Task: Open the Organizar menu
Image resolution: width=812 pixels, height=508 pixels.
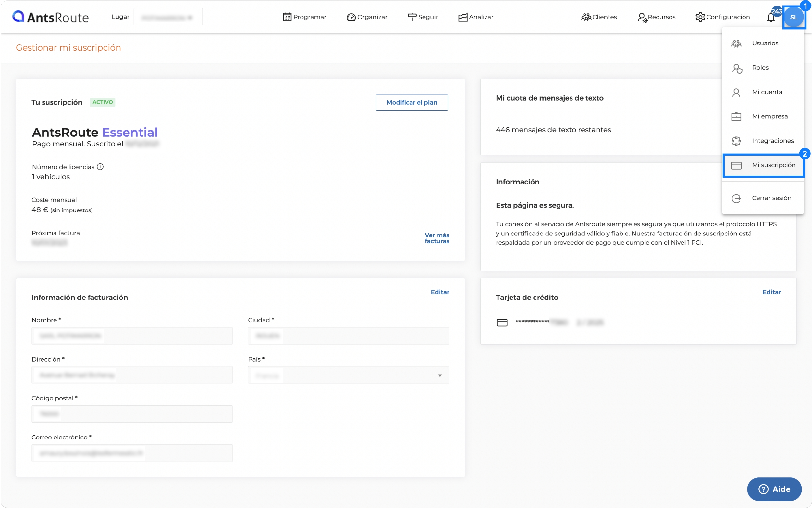Action: [x=367, y=17]
